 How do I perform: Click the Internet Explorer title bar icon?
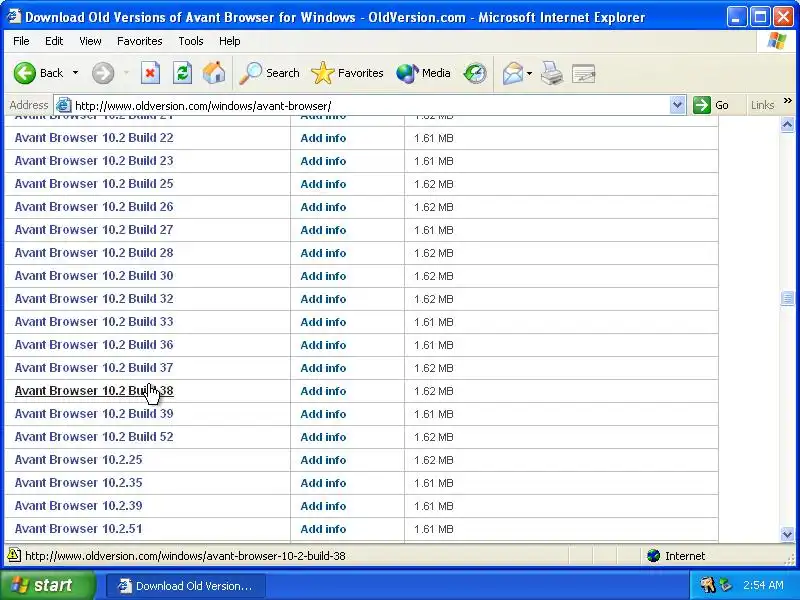click(x=14, y=17)
